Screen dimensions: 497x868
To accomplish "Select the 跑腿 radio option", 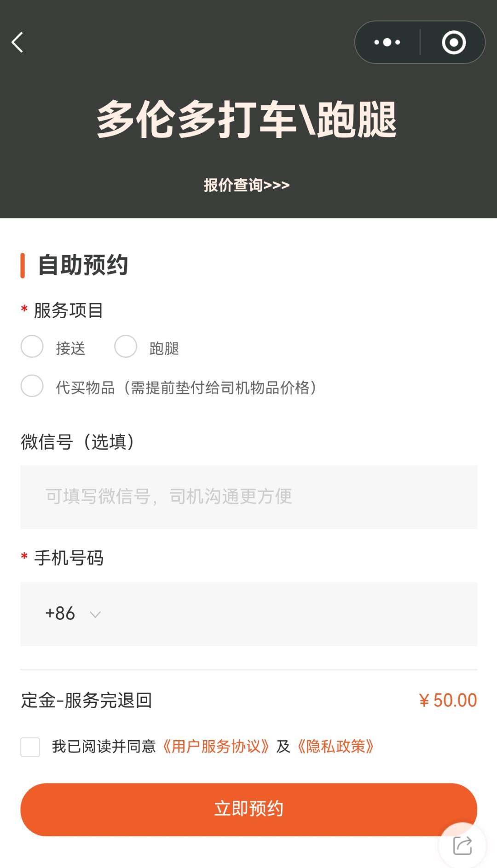I will pos(126,347).
